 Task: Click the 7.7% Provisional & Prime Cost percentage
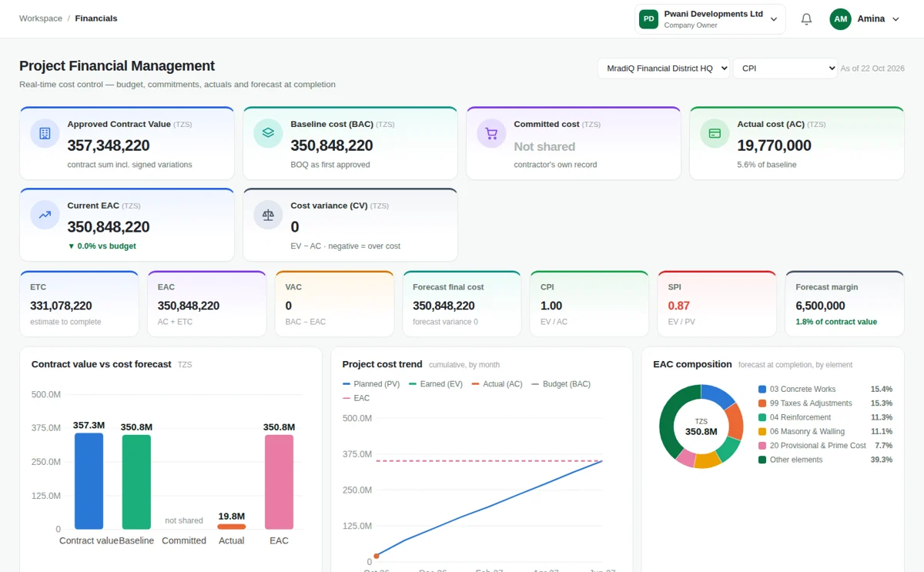click(x=883, y=446)
